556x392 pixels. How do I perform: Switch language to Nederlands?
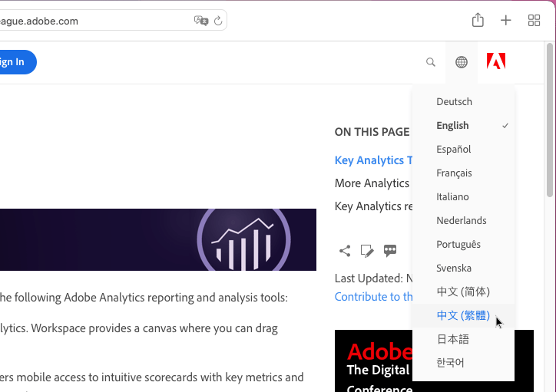point(463,220)
